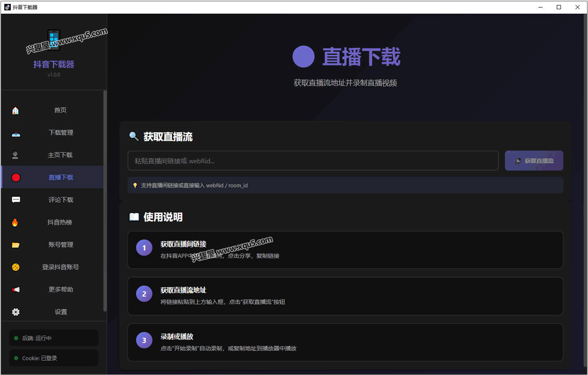Open the 抖音热榜 menu entry

point(60,222)
